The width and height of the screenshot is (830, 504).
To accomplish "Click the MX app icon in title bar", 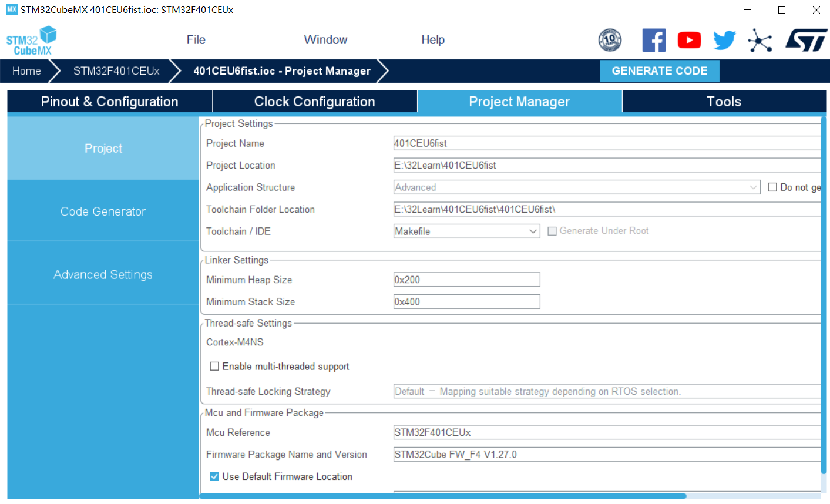I will (x=12, y=9).
